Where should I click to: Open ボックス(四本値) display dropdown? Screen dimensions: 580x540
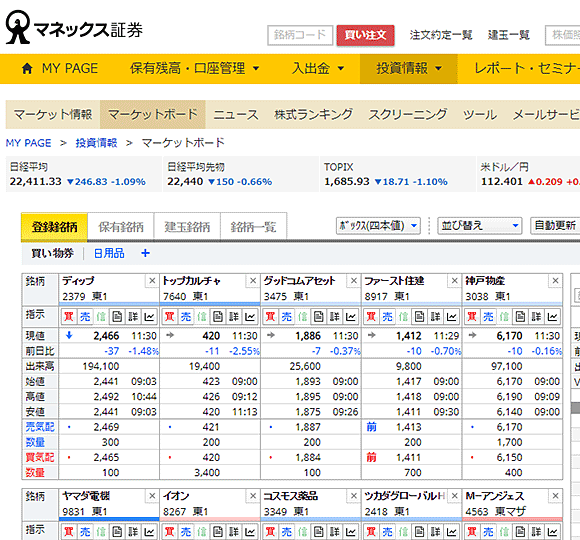point(378,226)
